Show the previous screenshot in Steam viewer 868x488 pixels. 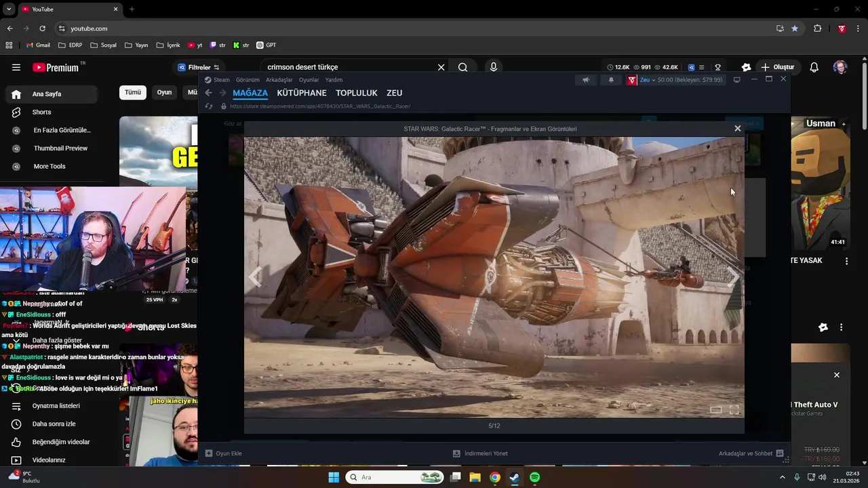click(255, 277)
